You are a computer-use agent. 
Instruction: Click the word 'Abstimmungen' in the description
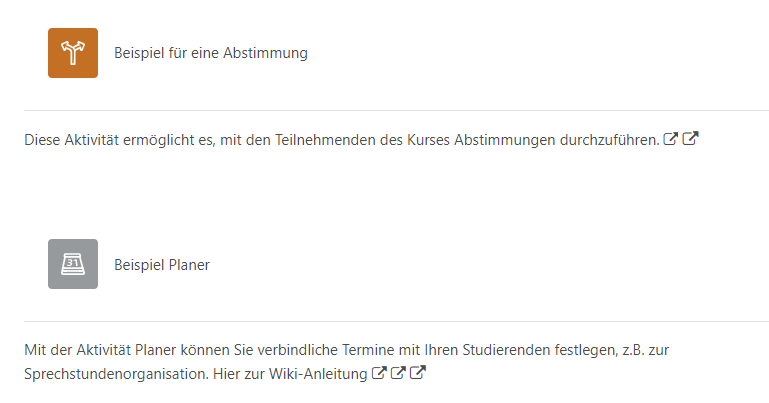click(x=500, y=140)
